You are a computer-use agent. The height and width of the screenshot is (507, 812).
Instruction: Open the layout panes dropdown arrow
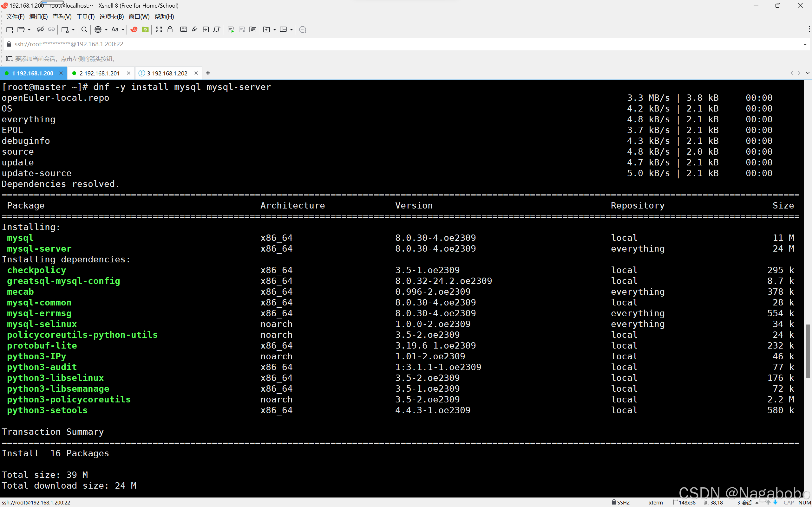coord(291,29)
